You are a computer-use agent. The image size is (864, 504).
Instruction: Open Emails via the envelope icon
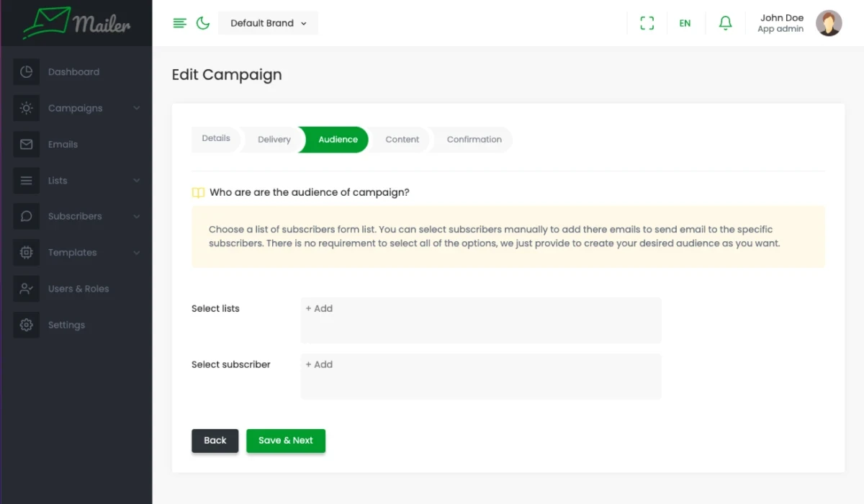27,144
